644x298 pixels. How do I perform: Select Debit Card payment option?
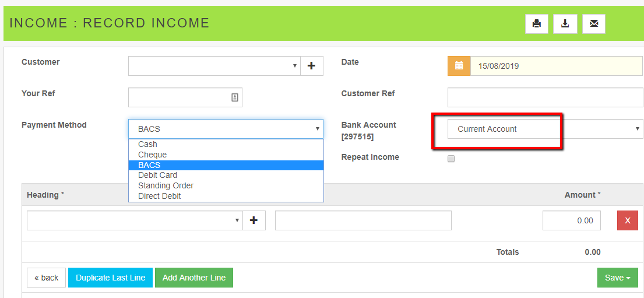pyautogui.click(x=226, y=175)
